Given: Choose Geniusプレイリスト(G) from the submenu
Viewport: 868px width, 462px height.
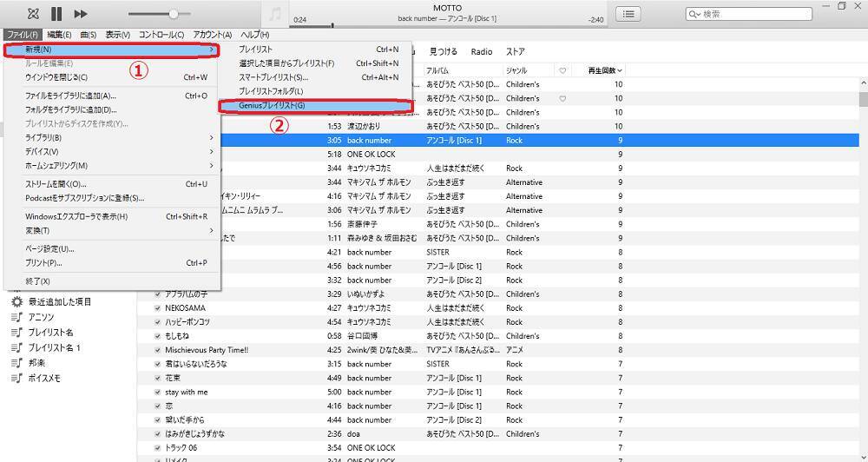Looking at the screenshot, I should (272, 105).
